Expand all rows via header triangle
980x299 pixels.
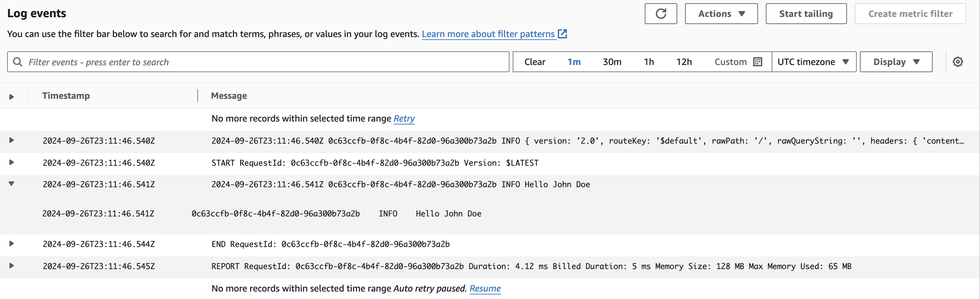11,97
